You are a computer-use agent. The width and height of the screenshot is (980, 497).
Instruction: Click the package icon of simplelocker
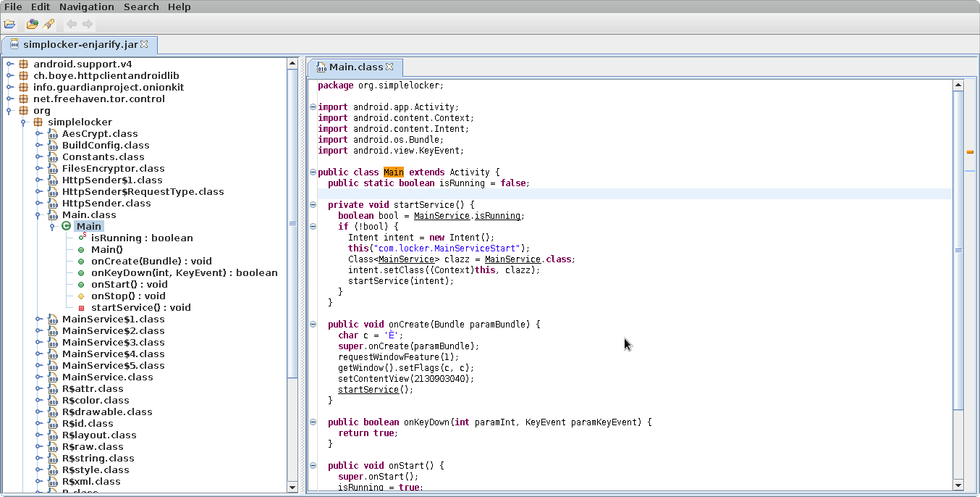point(38,122)
